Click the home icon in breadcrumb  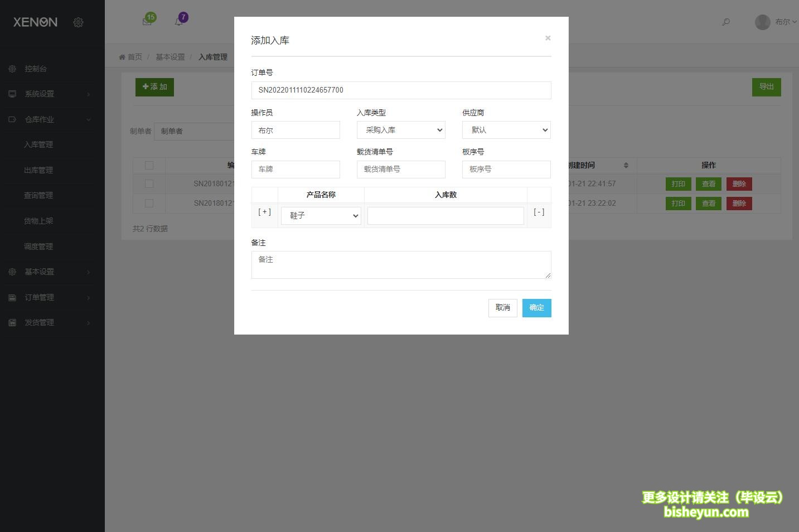click(122, 57)
